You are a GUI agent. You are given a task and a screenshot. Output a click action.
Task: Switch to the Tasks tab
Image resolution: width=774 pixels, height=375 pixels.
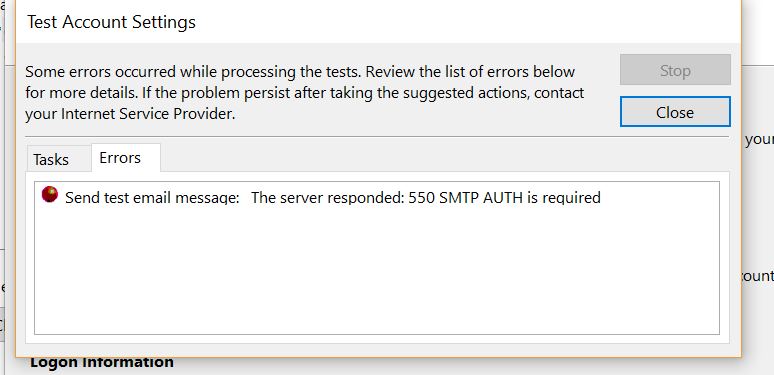51,159
